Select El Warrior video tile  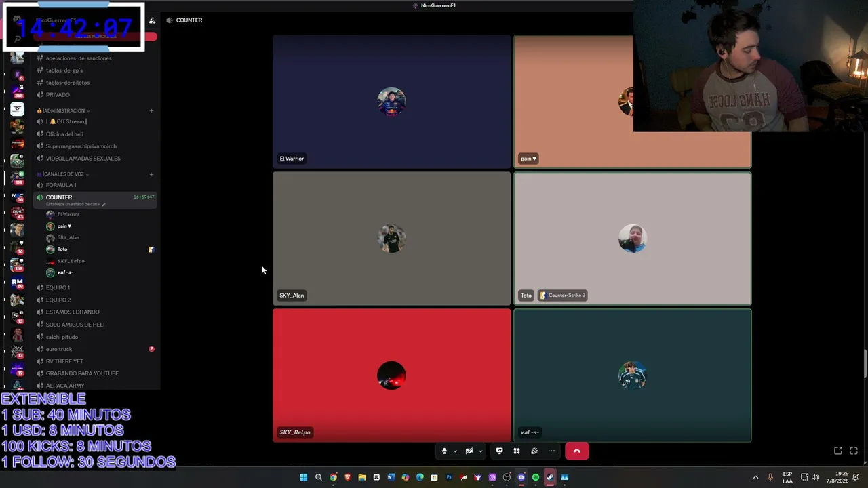pyautogui.click(x=391, y=102)
